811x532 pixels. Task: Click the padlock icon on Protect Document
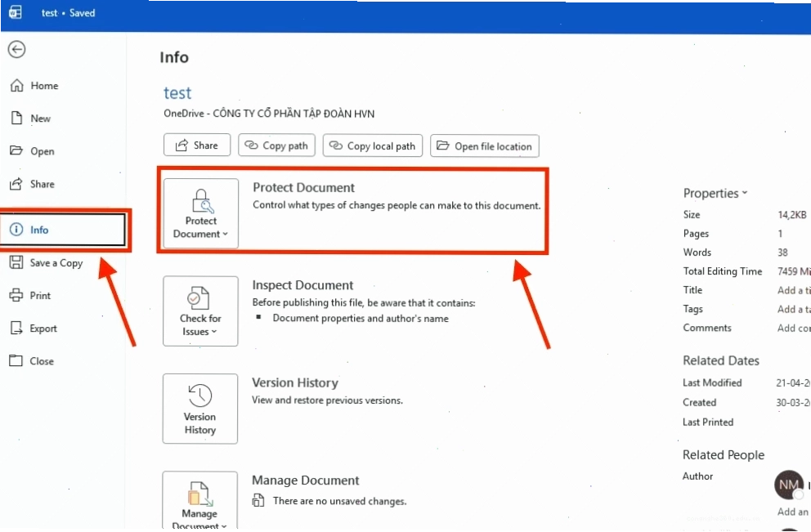(x=202, y=201)
